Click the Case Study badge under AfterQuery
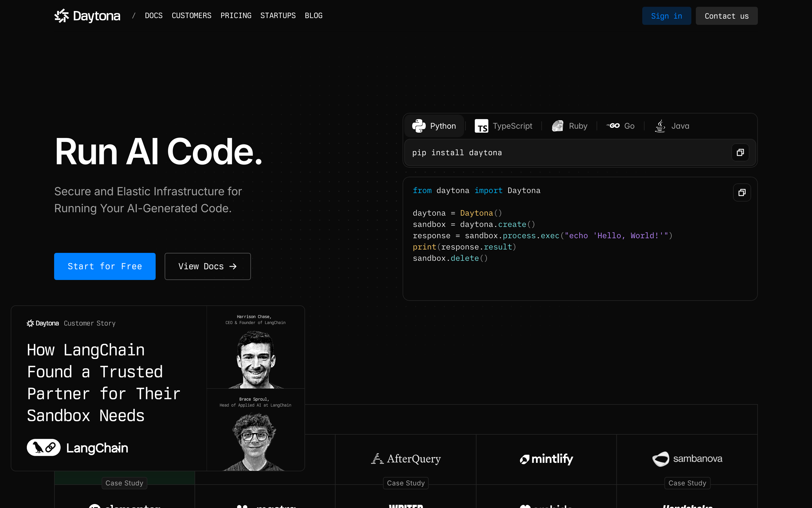The image size is (812, 508). [x=406, y=483]
